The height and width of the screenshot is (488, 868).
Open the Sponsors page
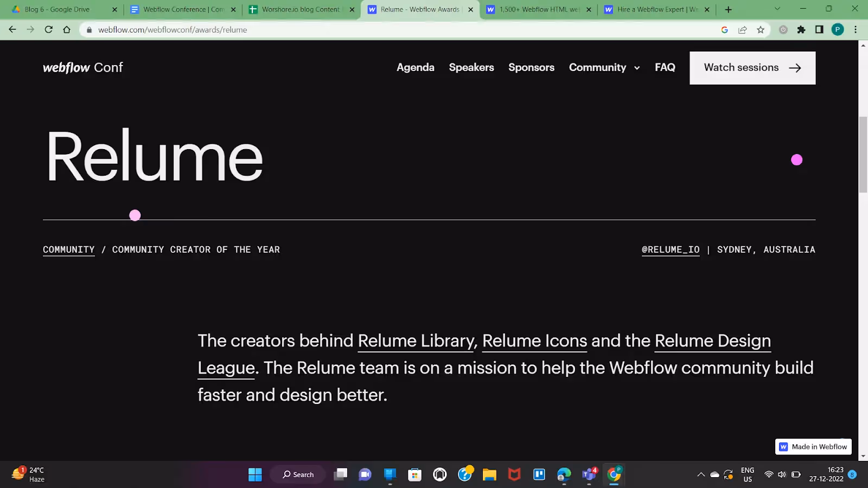[531, 68]
